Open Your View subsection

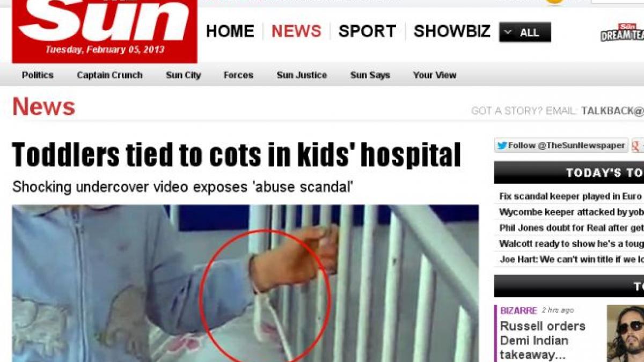point(435,75)
